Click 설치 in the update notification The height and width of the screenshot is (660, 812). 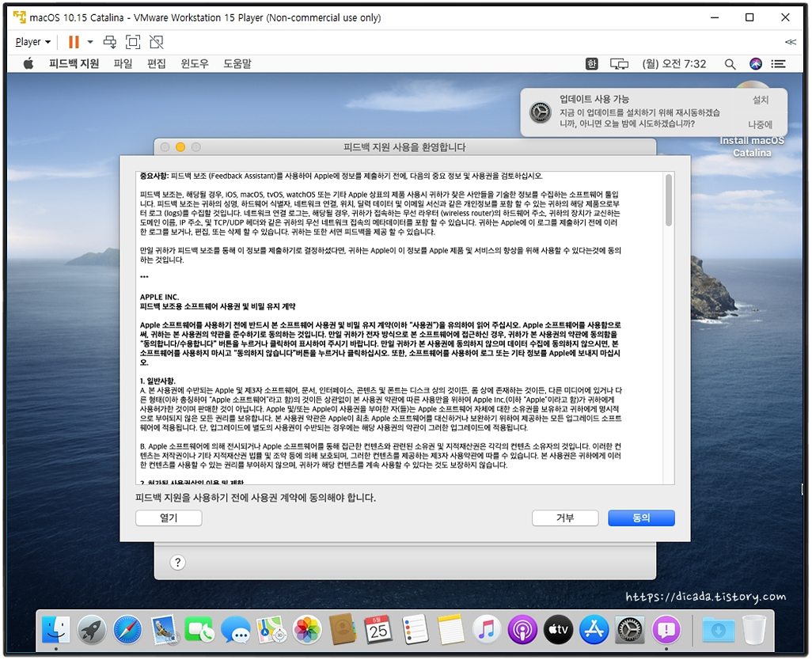point(761,100)
